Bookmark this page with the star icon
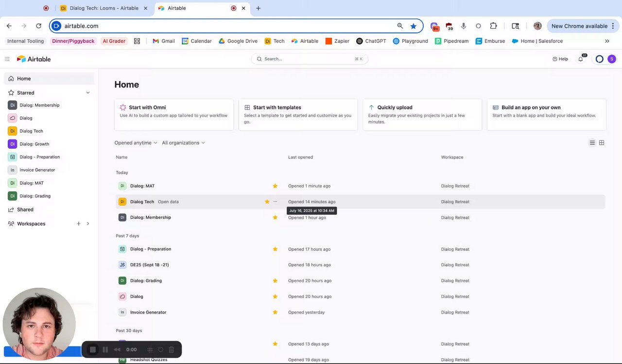The image size is (622, 364). pos(413,26)
